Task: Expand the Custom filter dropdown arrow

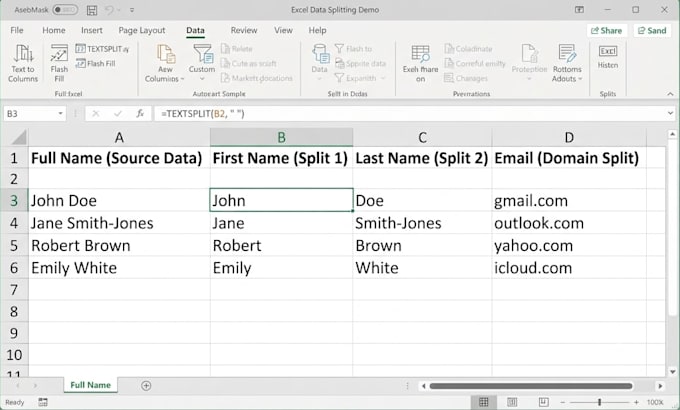Action: pos(202,79)
